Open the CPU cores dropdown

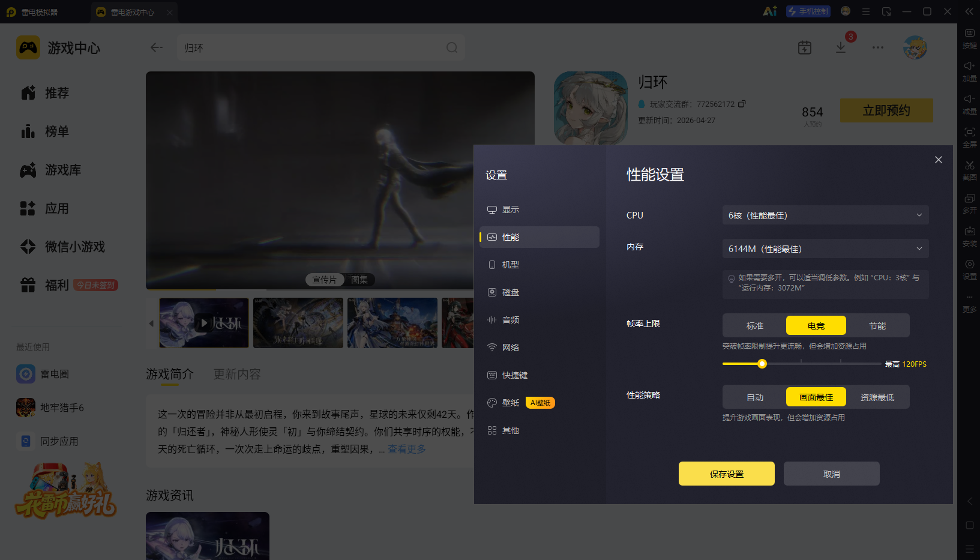click(826, 215)
